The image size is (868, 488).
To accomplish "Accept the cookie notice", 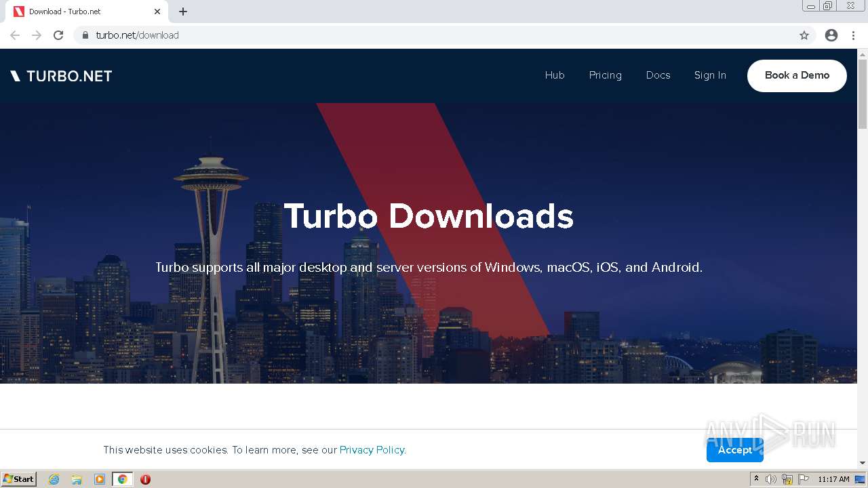I will click(735, 450).
